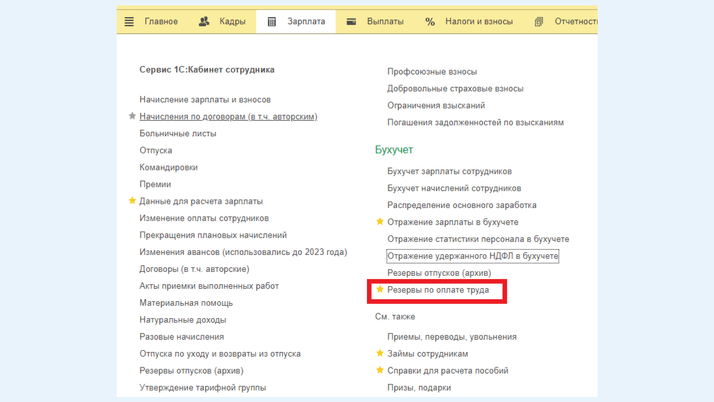This screenshot has height=402, width=714.
Task: Click the star beside Отражение зарплаты в бухучете
Action: 380,222
